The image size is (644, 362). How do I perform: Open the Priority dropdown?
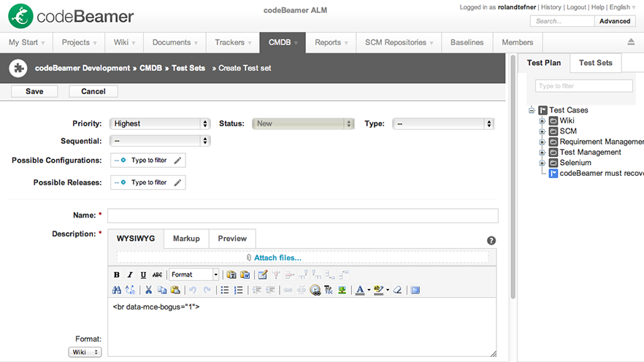(x=160, y=123)
